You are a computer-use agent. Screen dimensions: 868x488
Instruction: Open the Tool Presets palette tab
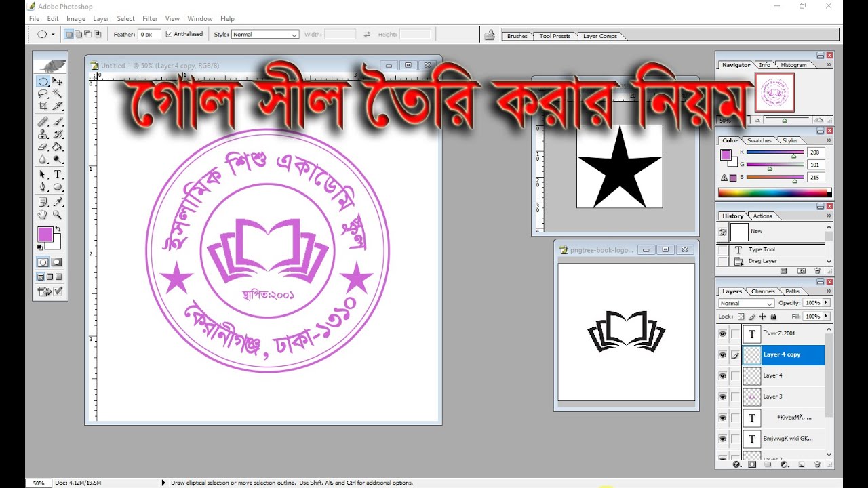(555, 36)
